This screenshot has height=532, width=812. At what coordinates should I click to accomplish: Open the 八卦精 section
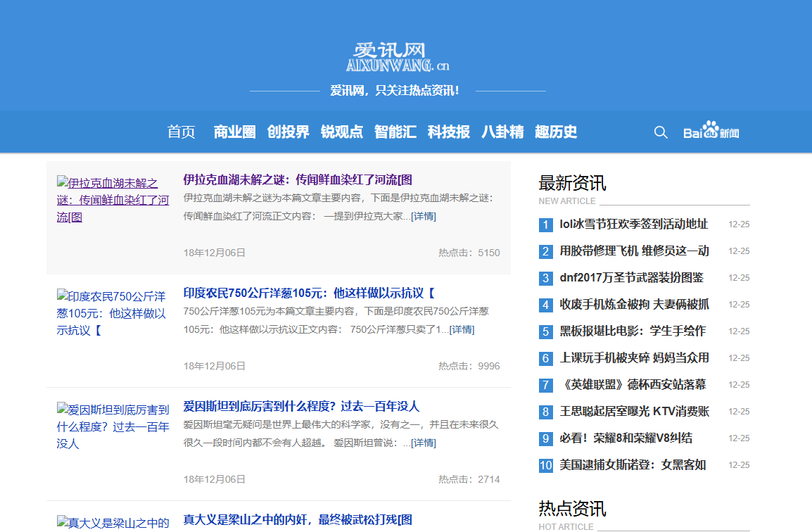[x=502, y=132]
